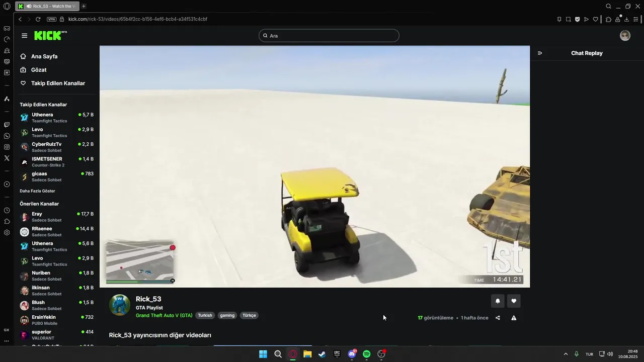Reload the current page
The height and width of the screenshot is (362, 644).
click(x=38, y=19)
